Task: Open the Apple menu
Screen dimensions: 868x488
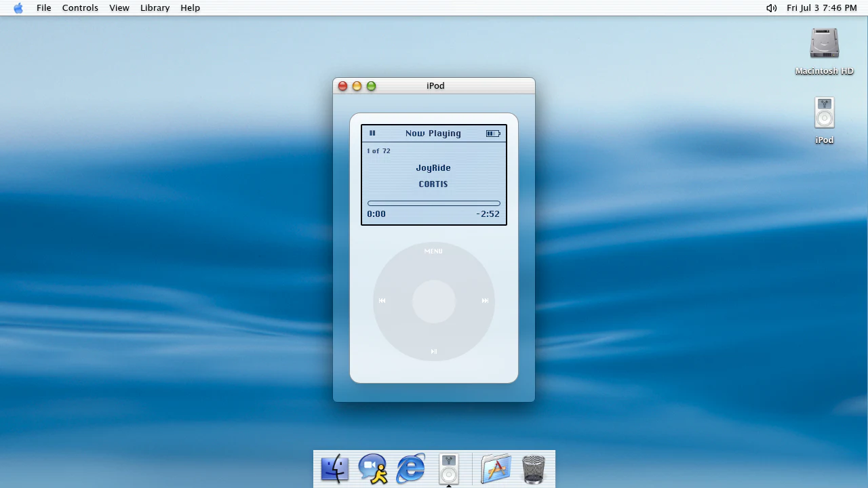Action: (x=18, y=8)
